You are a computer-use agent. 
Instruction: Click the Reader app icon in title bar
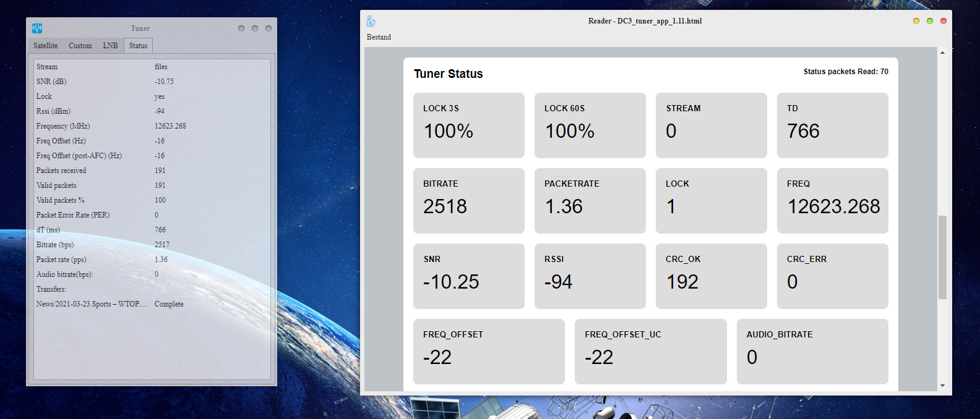tap(371, 21)
